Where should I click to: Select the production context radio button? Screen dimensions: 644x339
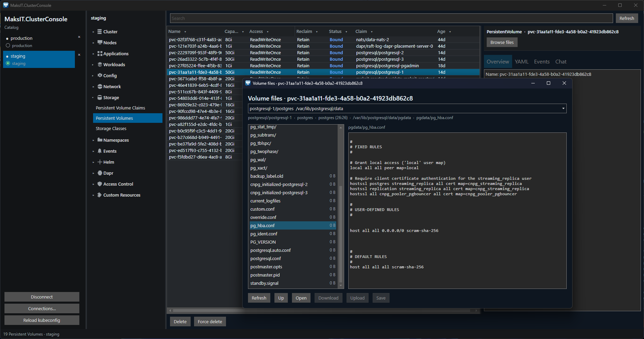point(8,45)
